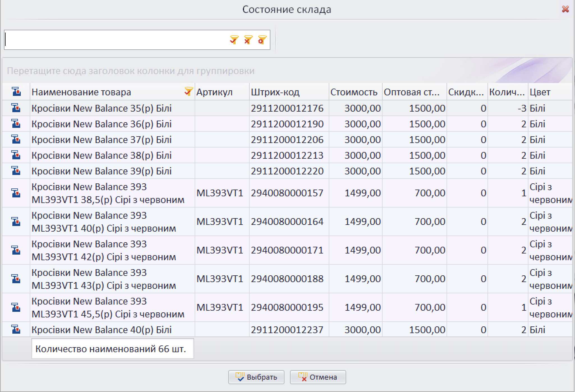
Task: Click barcode 2911200012237
Action: [287, 330]
